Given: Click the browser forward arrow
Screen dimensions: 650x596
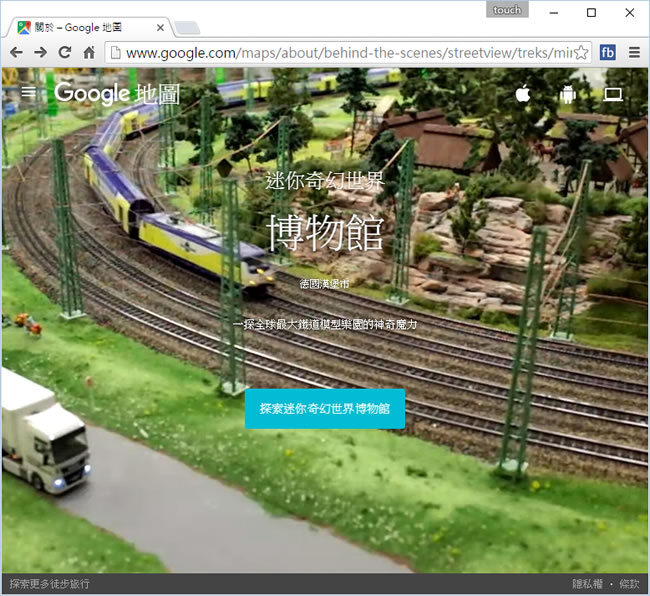Looking at the screenshot, I should tap(41, 52).
